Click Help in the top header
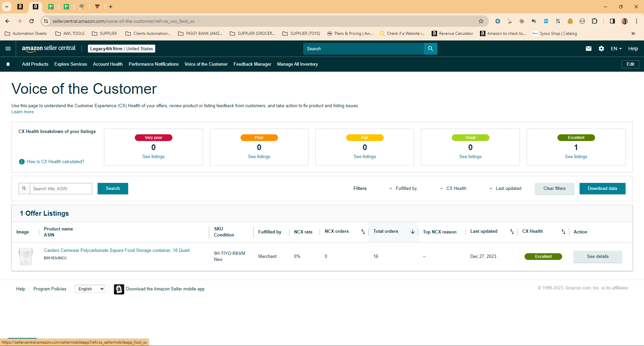This screenshot has width=644, height=346. [x=633, y=49]
